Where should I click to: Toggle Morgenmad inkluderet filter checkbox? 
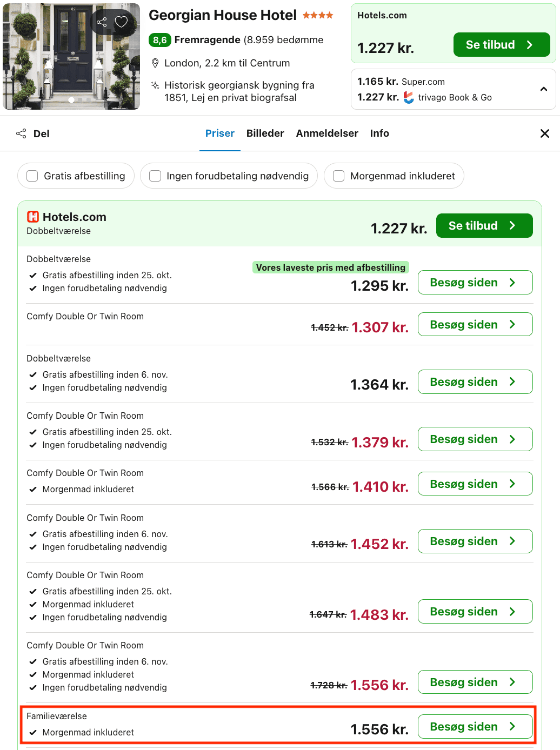click(x=339, y=176)
